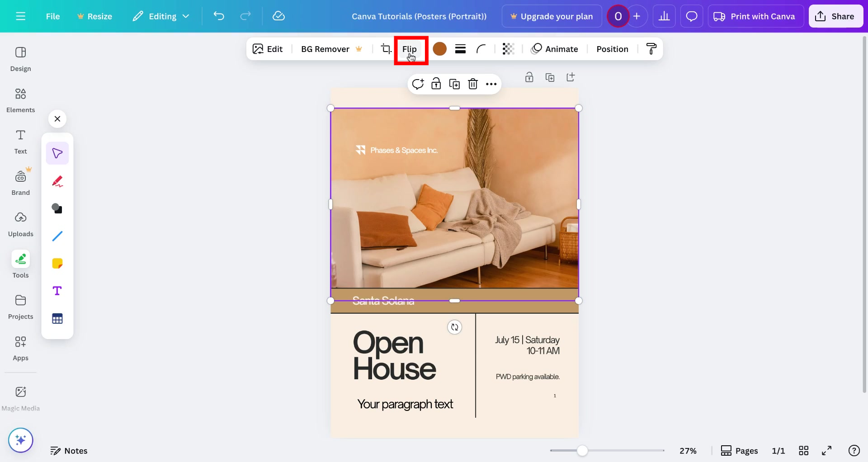The height and width of the screenshot is (462, 868).
Task: Enter full screen presentation mode
Action: coord(827,450)
